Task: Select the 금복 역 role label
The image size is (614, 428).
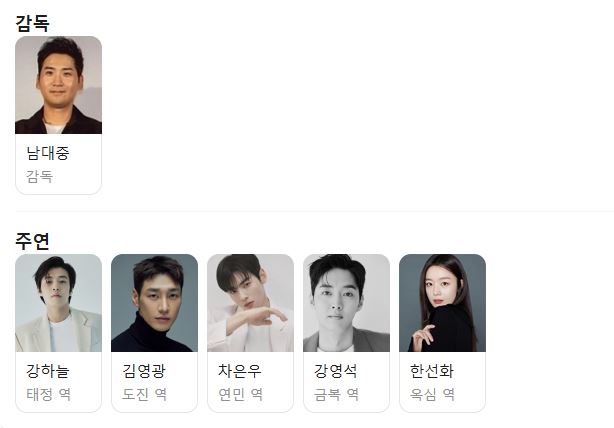Action: 336,394
